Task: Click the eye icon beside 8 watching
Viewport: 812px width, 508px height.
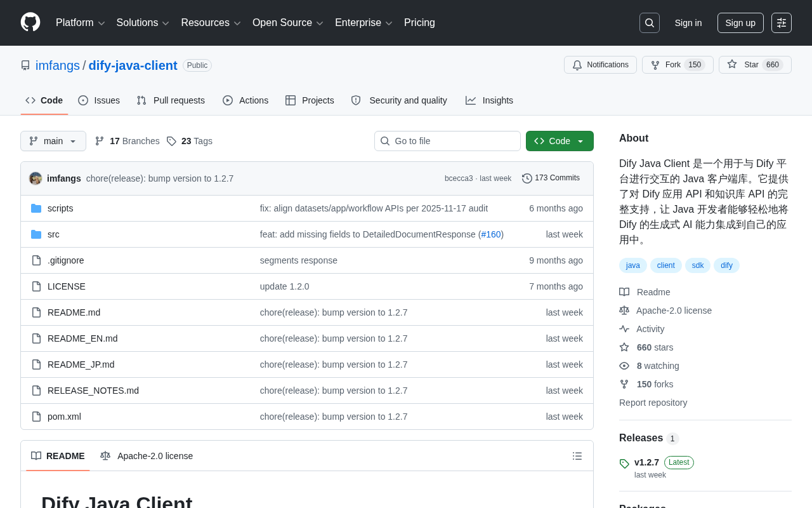Action: (x=624, y=366)
